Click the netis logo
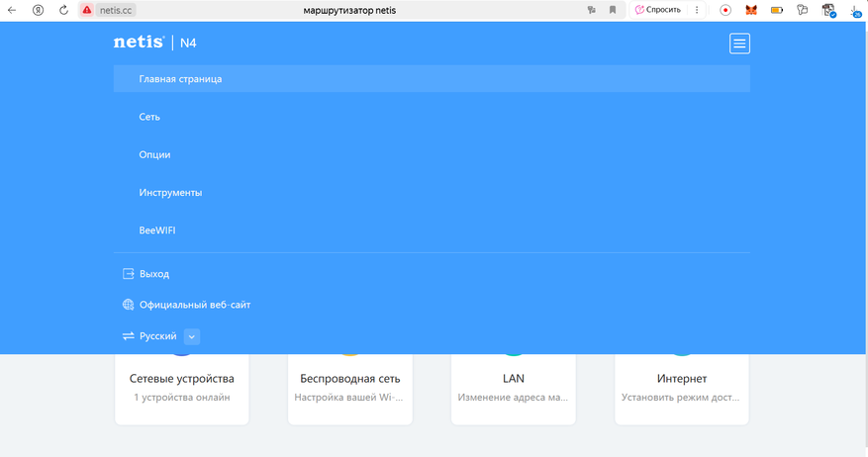Image resolution: width=868 pixels, height=457 pixels. click(x=139, y=43)
